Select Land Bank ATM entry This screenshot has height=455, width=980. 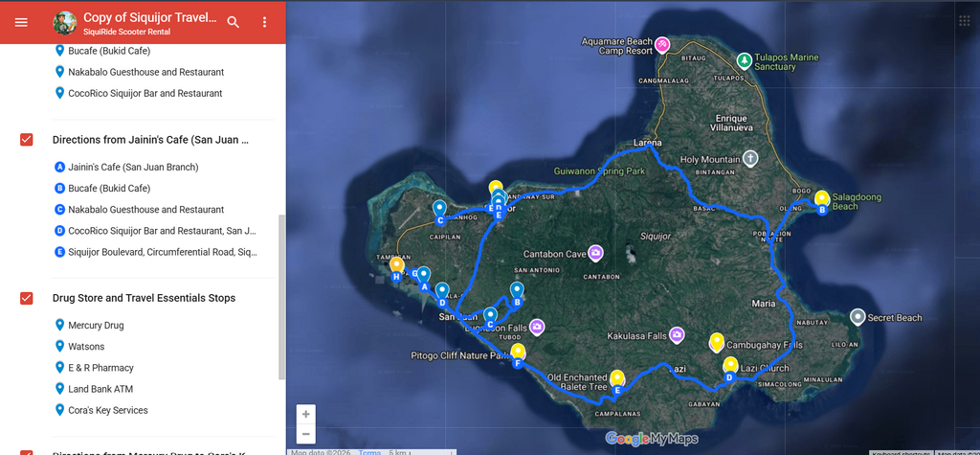tap(100, 389)
